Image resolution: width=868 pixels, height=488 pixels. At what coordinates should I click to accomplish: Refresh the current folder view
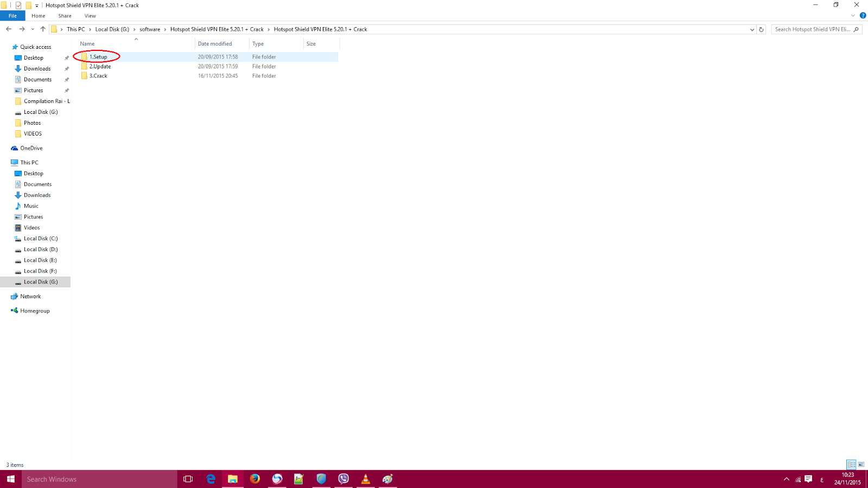[761, 29]
